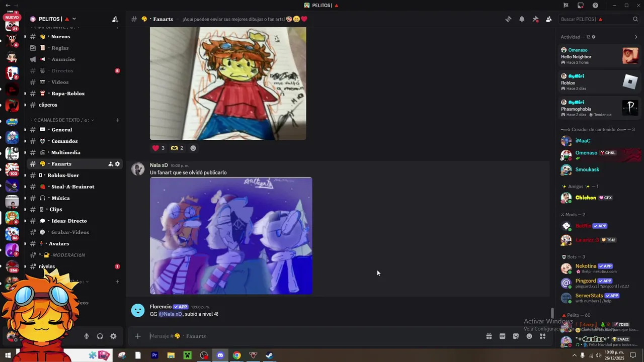Expand the MODERACIÓN category
The width and height of the screenshot is (644, 362).
click(x=62, y=255)
